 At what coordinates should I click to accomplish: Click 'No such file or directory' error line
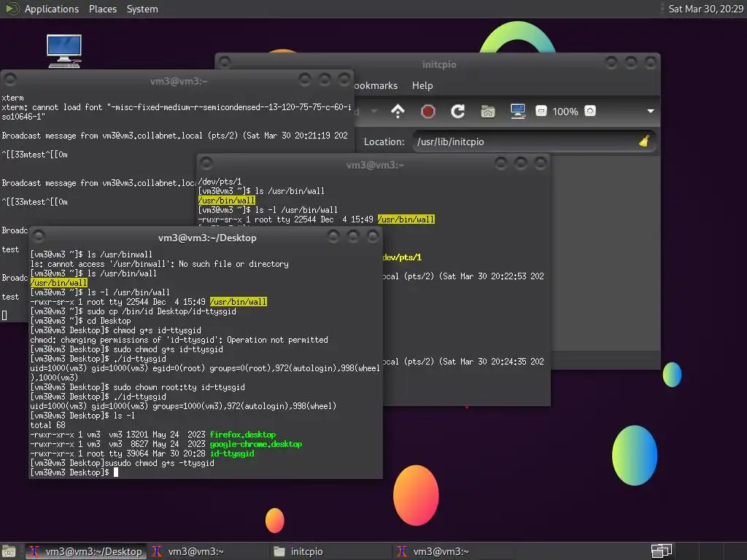(x=160, y=264)
